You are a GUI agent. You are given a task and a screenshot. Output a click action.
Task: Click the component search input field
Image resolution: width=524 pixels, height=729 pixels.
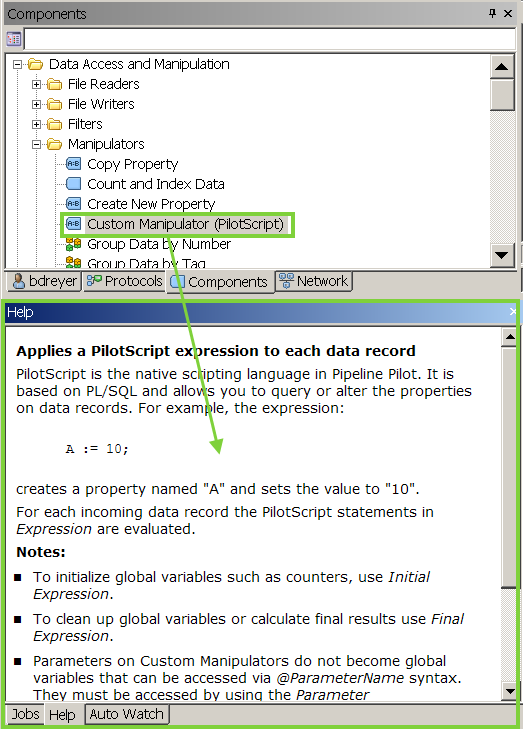coord(270,39)
